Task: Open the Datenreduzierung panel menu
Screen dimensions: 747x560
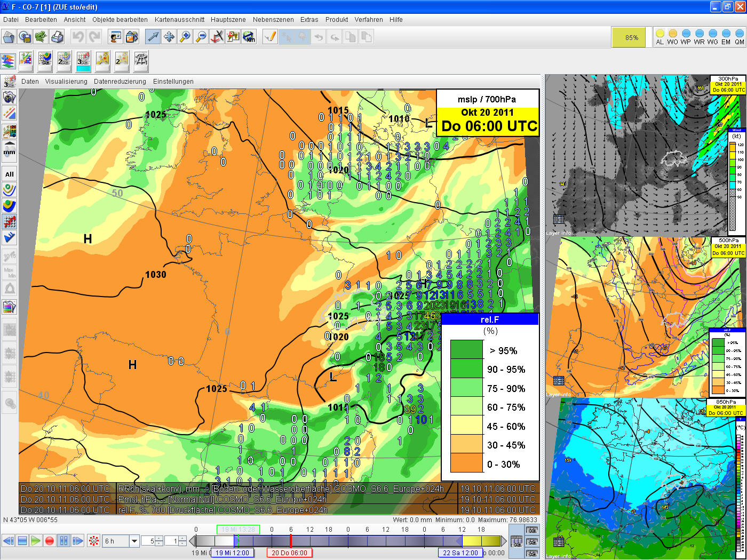Action: 120,82
